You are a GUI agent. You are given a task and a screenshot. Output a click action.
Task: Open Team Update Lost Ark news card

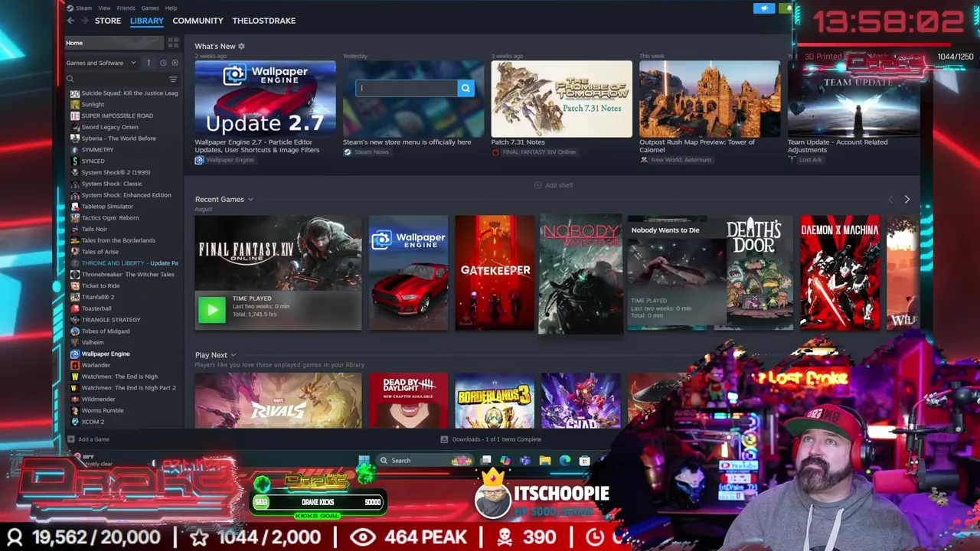pyautogui.click(x=854, y=112)
